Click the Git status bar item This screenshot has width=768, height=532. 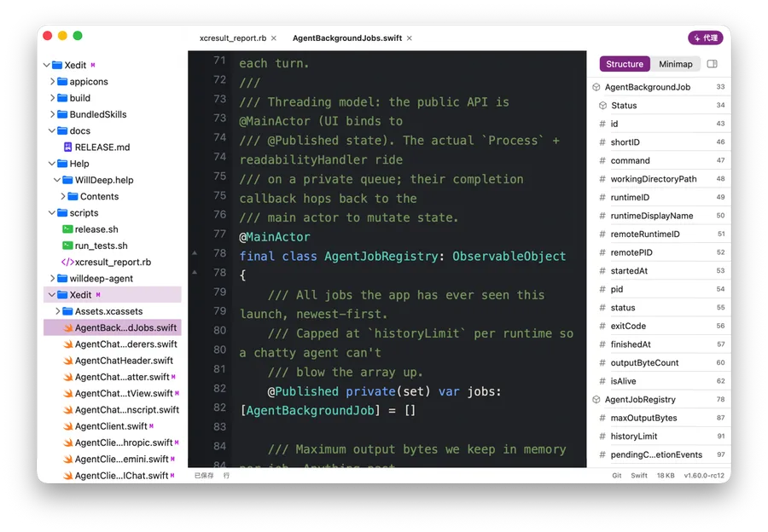[617, 475]
